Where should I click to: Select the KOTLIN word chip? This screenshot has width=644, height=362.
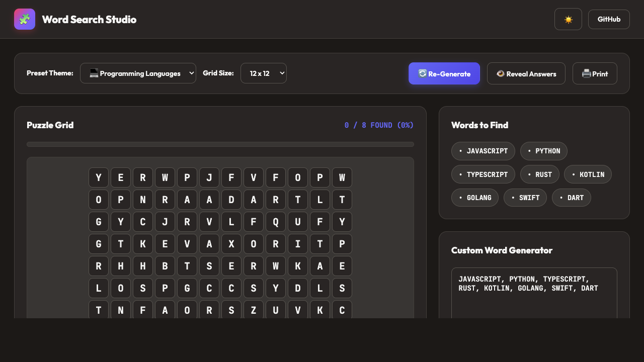click(588, 174)
